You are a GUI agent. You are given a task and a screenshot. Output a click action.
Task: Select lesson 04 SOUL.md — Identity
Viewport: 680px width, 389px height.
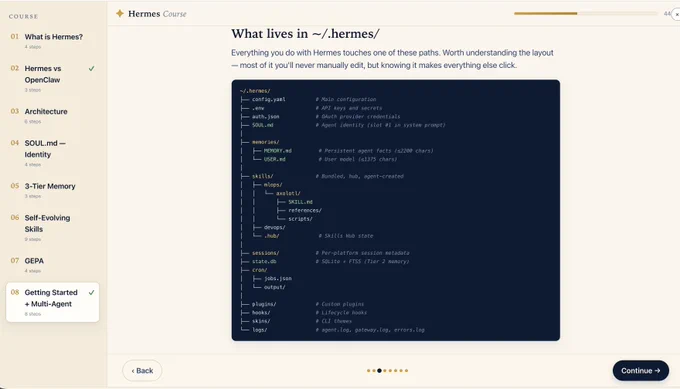52,153
